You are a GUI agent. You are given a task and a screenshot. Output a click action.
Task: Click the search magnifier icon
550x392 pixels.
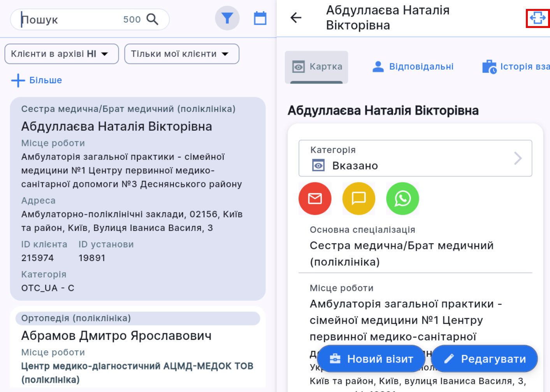(x=152, y=19)
